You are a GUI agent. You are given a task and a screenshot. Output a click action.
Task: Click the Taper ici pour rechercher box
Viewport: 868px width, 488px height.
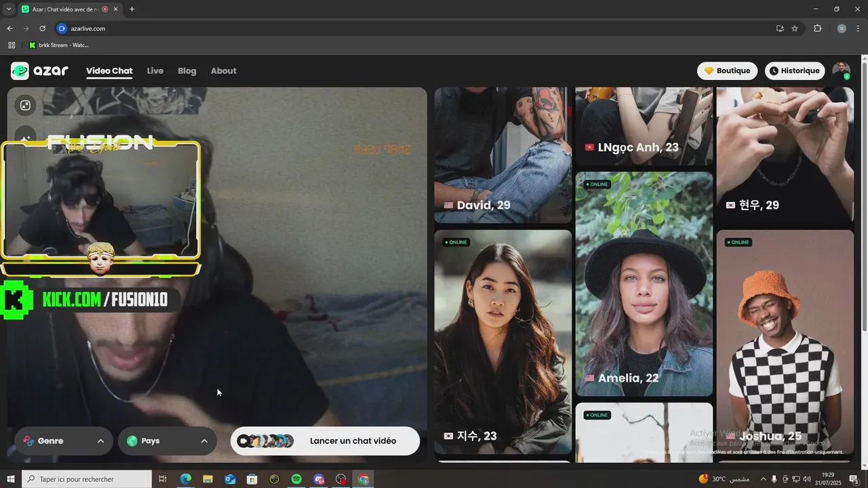click(87, 479)
